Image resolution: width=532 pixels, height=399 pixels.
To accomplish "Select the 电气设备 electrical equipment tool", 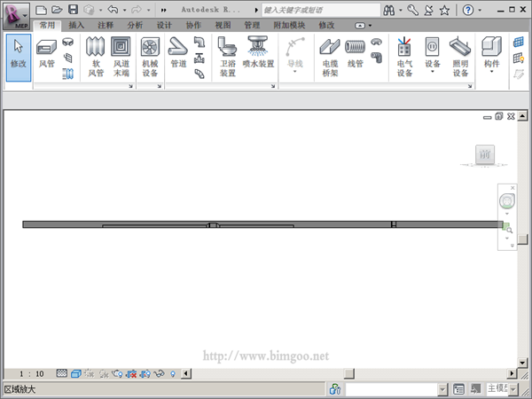I will [x=404, y=57].
